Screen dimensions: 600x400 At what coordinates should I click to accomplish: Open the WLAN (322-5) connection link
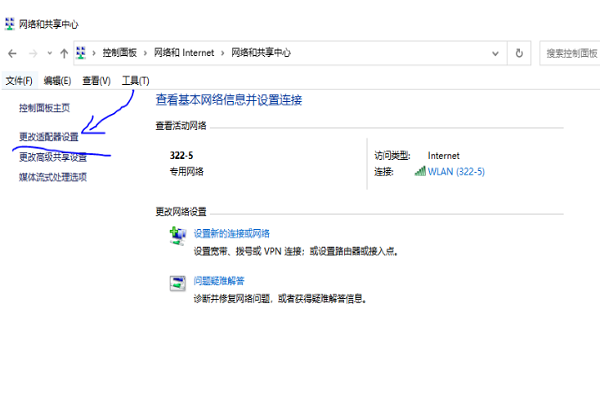(x=456, y=171)
